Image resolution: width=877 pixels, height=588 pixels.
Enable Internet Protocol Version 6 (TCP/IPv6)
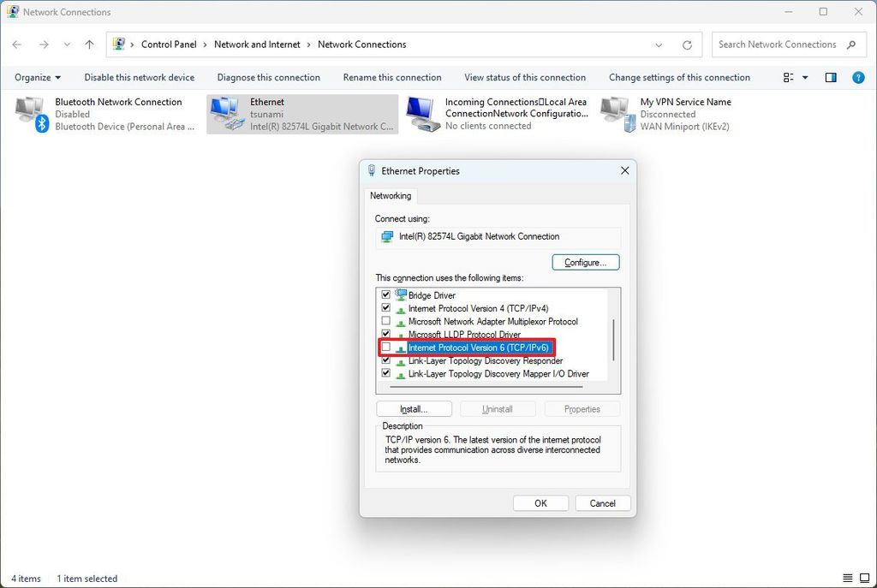click(386, 347)
